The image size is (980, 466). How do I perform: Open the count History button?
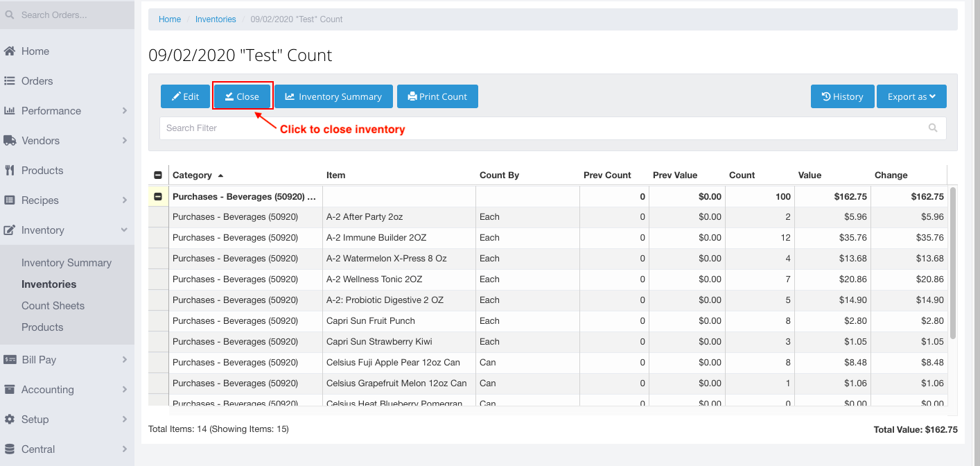[842, 96]
